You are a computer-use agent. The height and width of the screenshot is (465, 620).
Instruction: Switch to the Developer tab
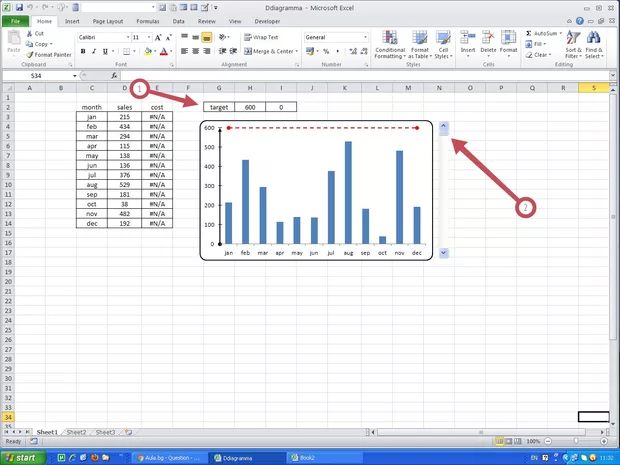click(267, 21)
